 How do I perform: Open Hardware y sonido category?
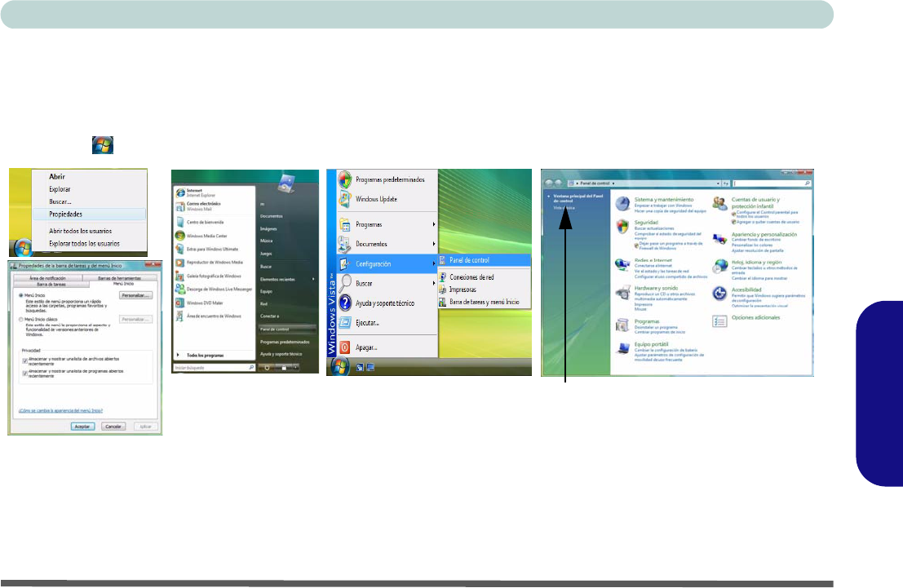(656, 288)
